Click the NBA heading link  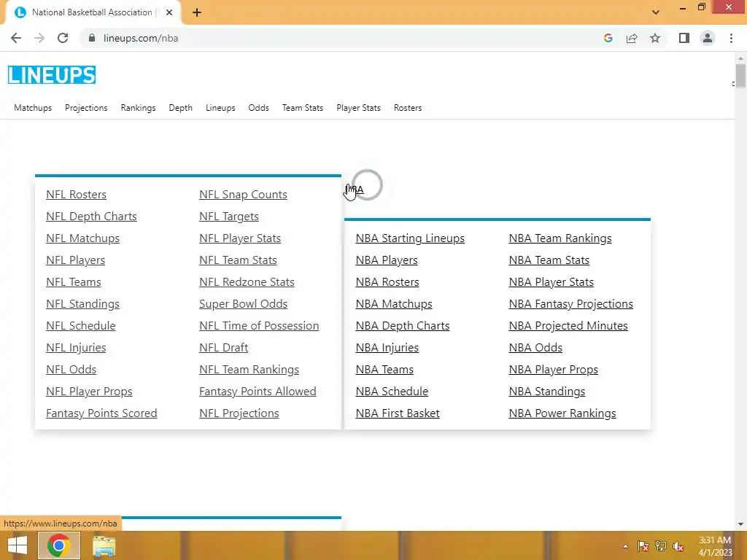[x=355, y=189]
